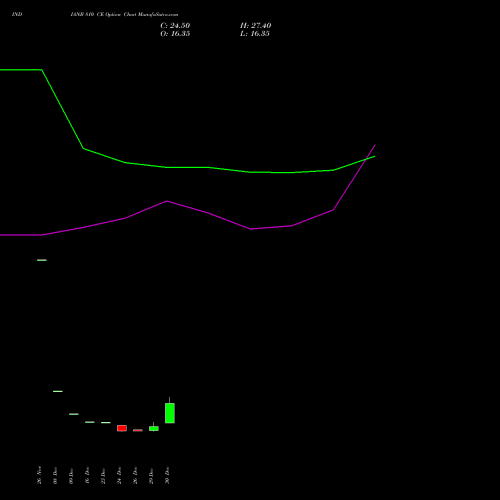The height and width of the screenshot is (500, 500).
Task: Click the high value H: 27.40
Action: [255, 26]
